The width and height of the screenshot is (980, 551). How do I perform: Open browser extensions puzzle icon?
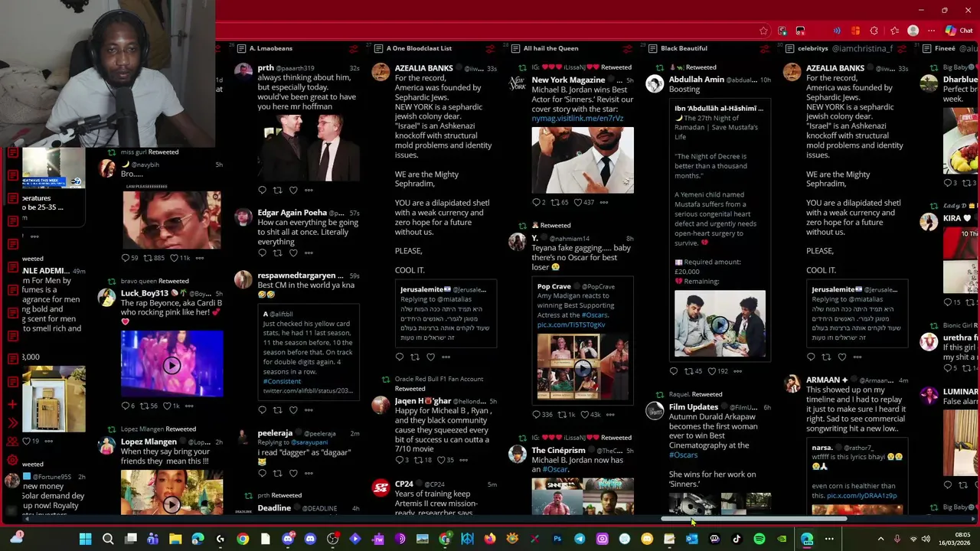(874, 31)
